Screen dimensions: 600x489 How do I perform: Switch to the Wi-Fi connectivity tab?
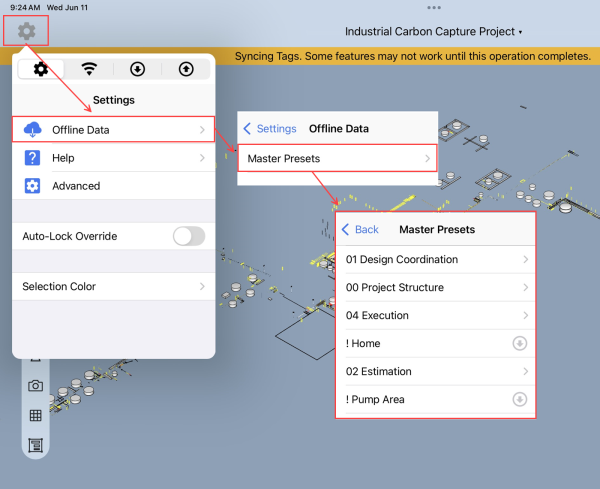click(x=89, y=69)
